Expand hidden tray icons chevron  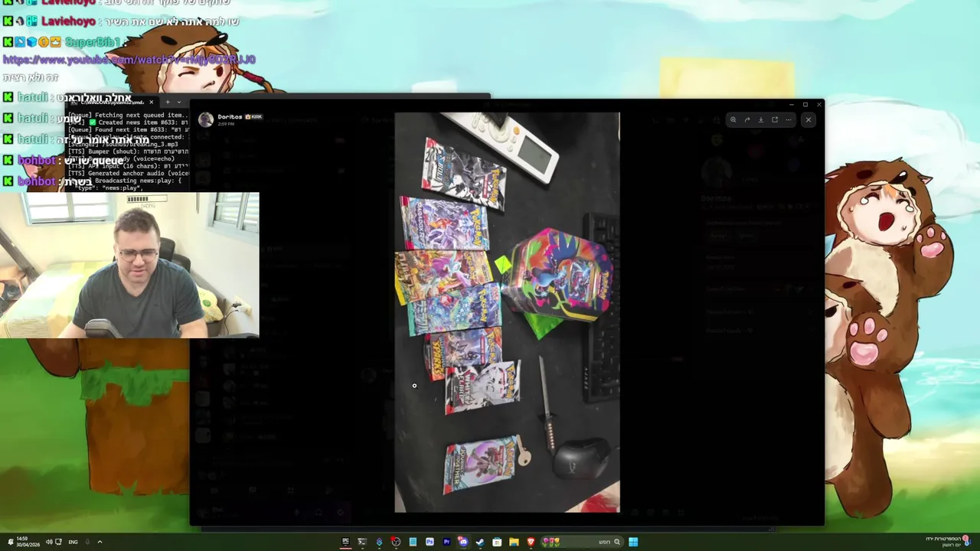(x=100, y=542)
